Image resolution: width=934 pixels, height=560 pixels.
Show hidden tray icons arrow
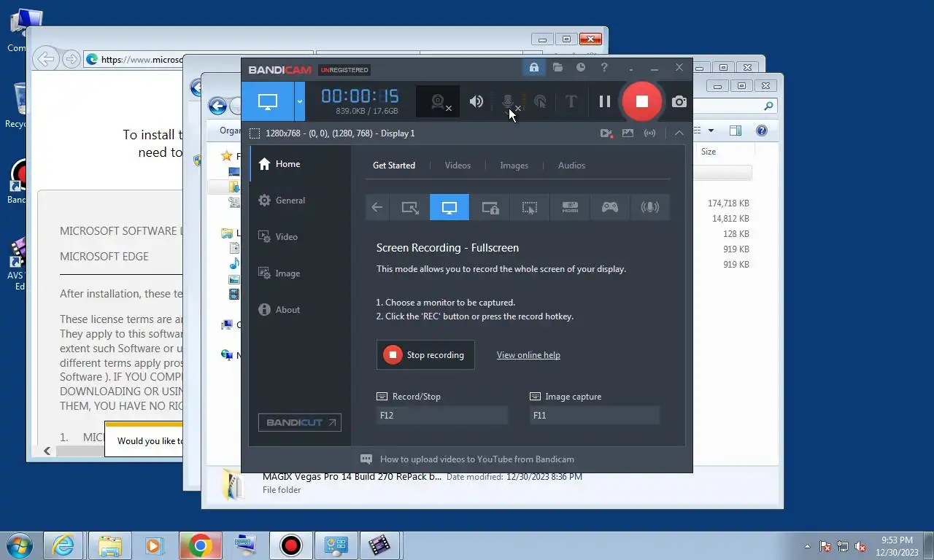pos(807,545)
